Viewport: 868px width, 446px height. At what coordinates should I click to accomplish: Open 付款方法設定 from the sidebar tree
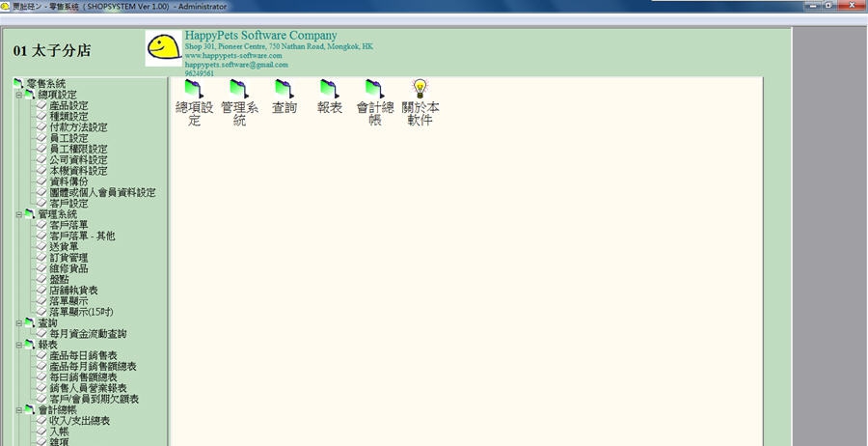click(x=78, y=127)
